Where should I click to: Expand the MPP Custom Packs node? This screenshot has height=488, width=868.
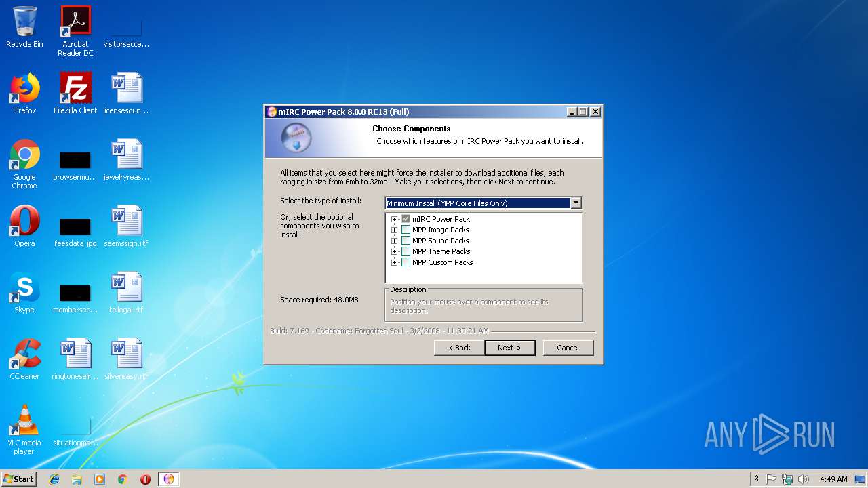395,262
